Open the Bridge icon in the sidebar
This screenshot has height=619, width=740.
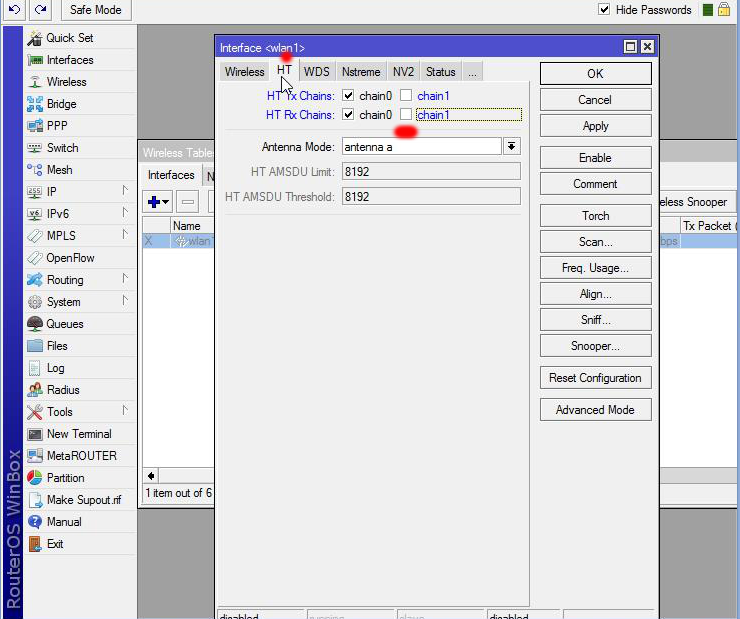click(35, 104)
